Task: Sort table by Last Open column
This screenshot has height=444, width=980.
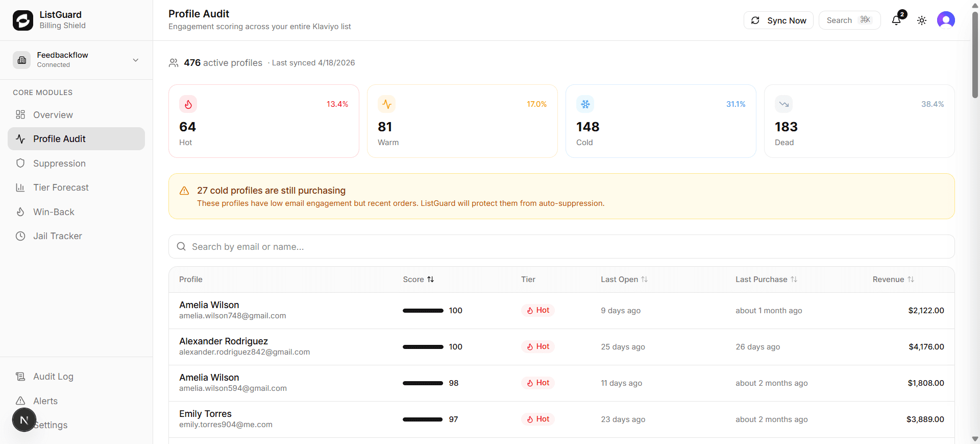Action: pos(624,279)
